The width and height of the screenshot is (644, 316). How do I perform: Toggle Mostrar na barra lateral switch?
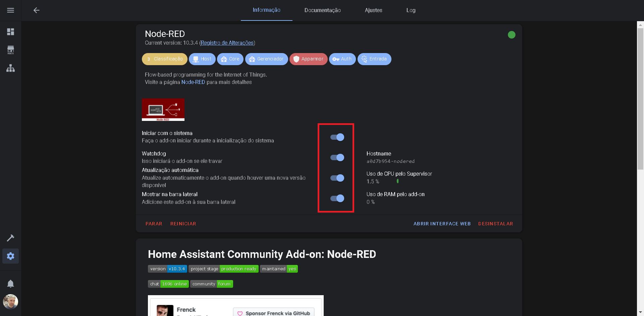click(x=337, y=198)
